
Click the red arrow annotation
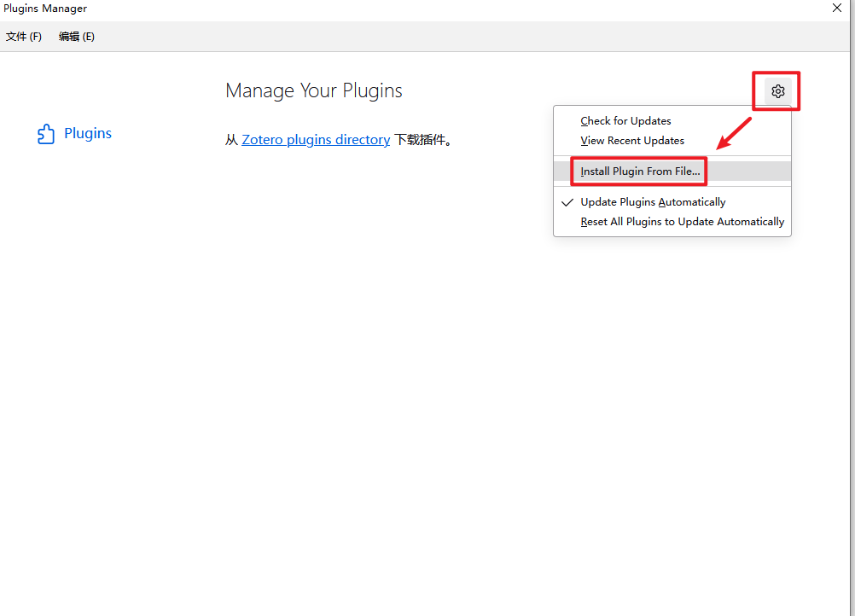point(733,133)
